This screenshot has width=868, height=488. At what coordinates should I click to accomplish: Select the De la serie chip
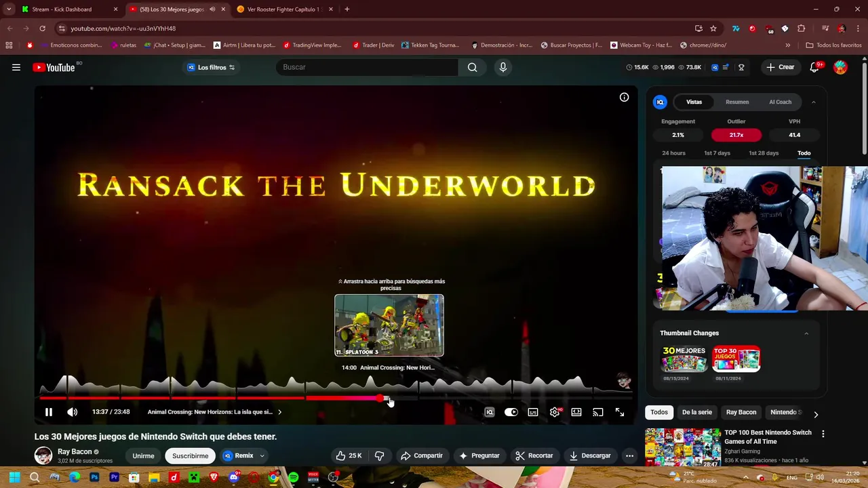(x=697, y=412)
